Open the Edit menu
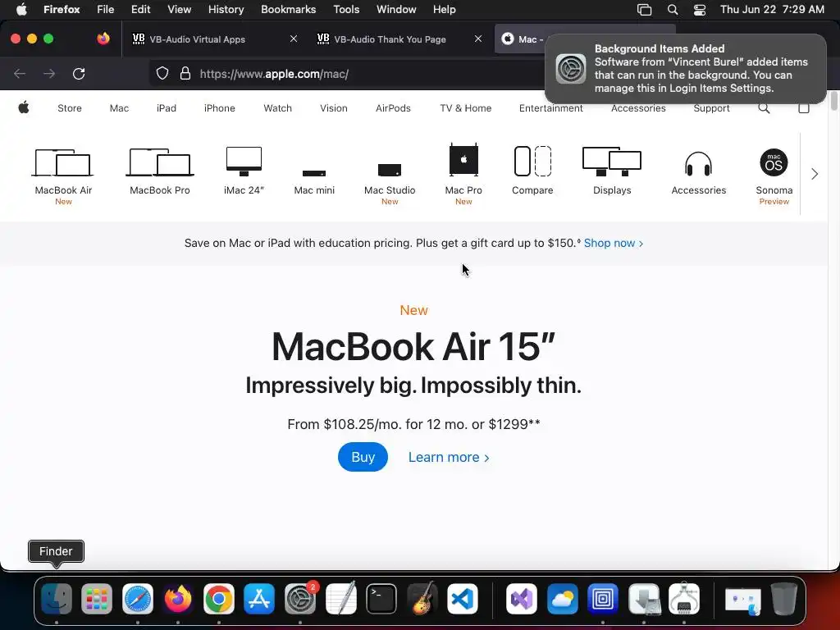 pos(141,9)
